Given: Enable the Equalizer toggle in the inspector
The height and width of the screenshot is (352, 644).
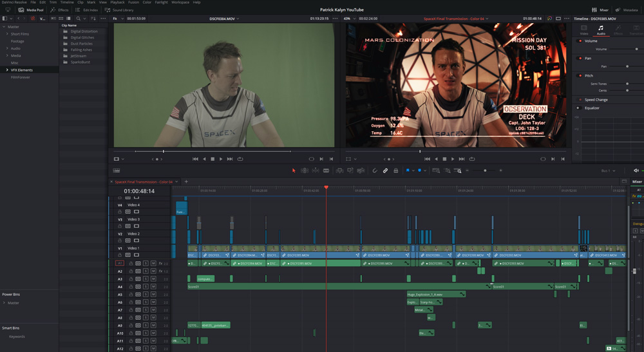Looking at the screenshot, I should [578, 108].
